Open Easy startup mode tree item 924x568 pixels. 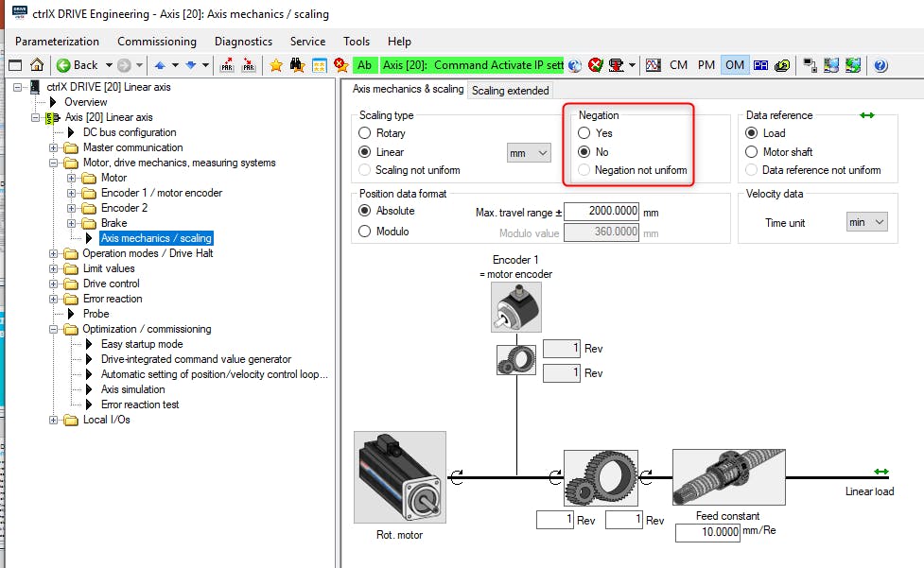click(142, 344)
